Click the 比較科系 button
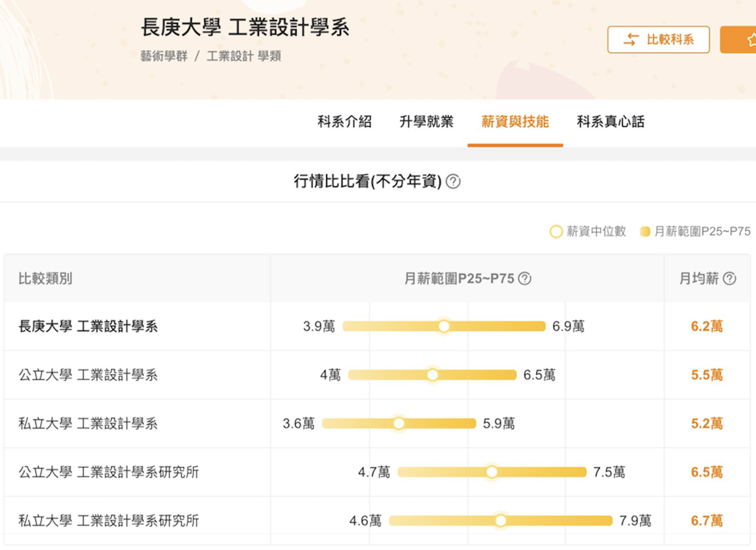Viewport: 756px width, 550px height. [x=658, y=39]
